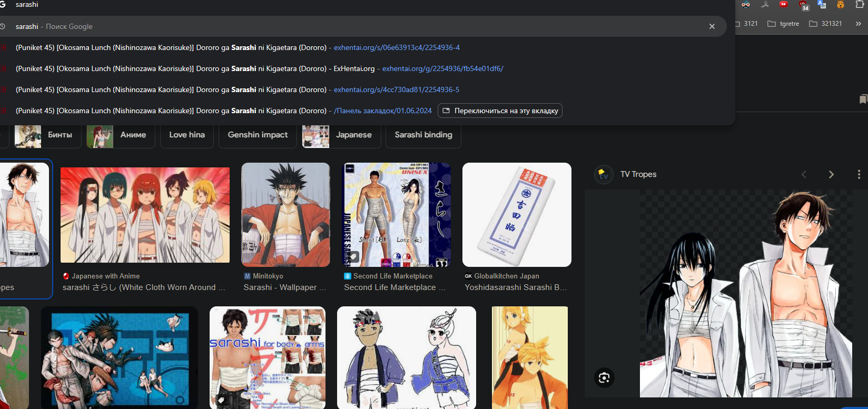Open 'Yoshidasarashi Sarashi B...' result title
The height and width of the screenshot is (409, 868).
click(516, 287)
